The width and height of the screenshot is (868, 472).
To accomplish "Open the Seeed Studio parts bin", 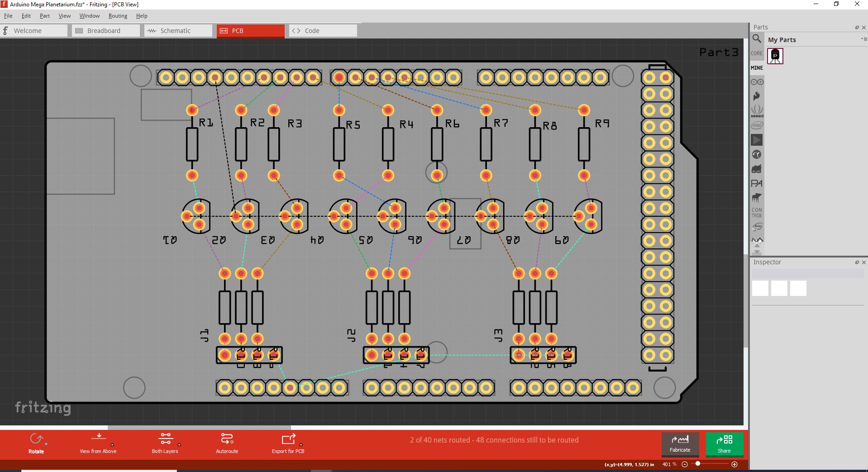I will pyautogui.click(x=757, y=110).
